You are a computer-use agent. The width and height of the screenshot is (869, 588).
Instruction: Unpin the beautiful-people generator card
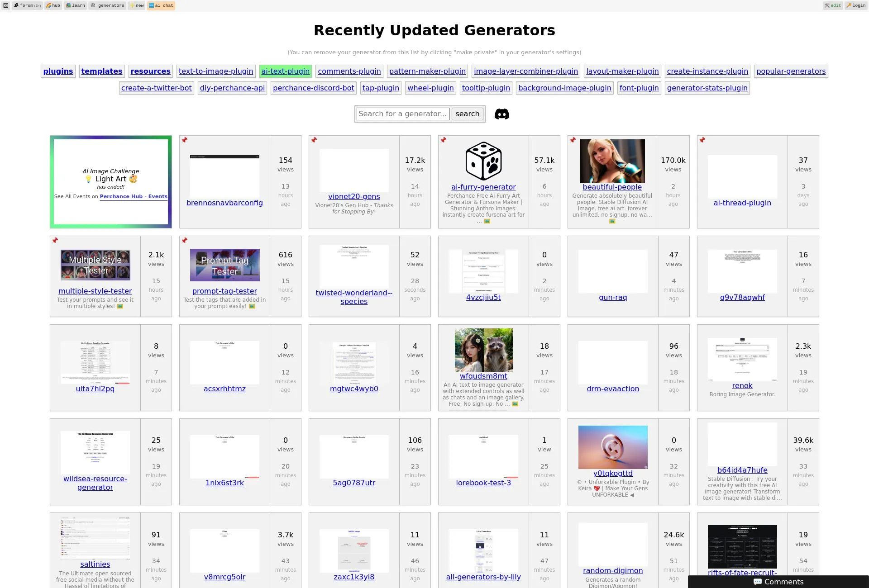(x=573, y=140)
